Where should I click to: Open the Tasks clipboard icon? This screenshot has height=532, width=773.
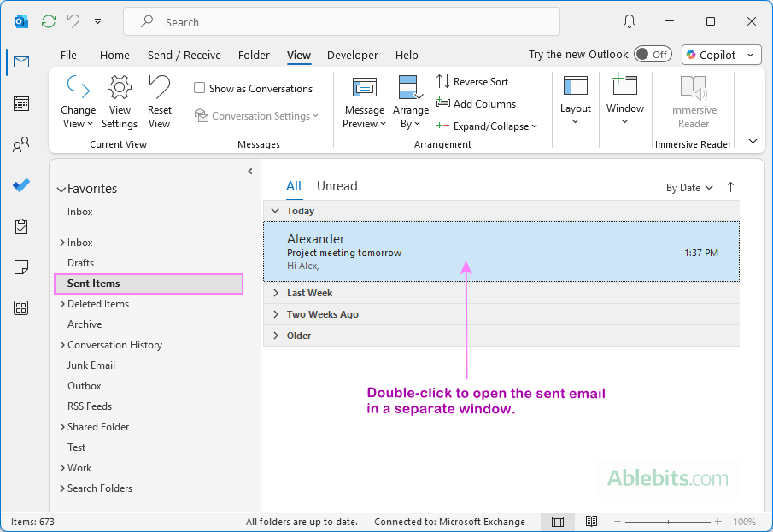(x=21, y=226)
